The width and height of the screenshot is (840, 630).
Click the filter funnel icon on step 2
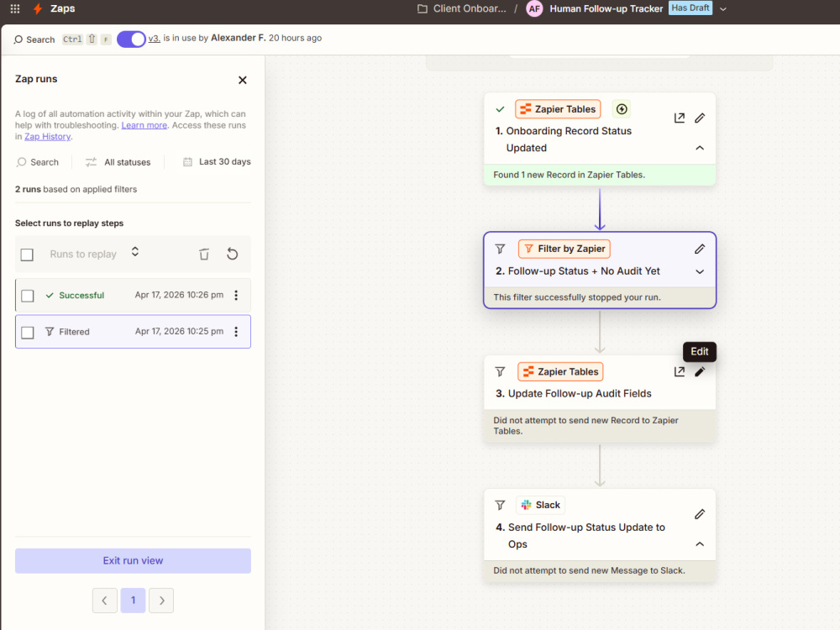pyautogui.click(x=500, y=249)
